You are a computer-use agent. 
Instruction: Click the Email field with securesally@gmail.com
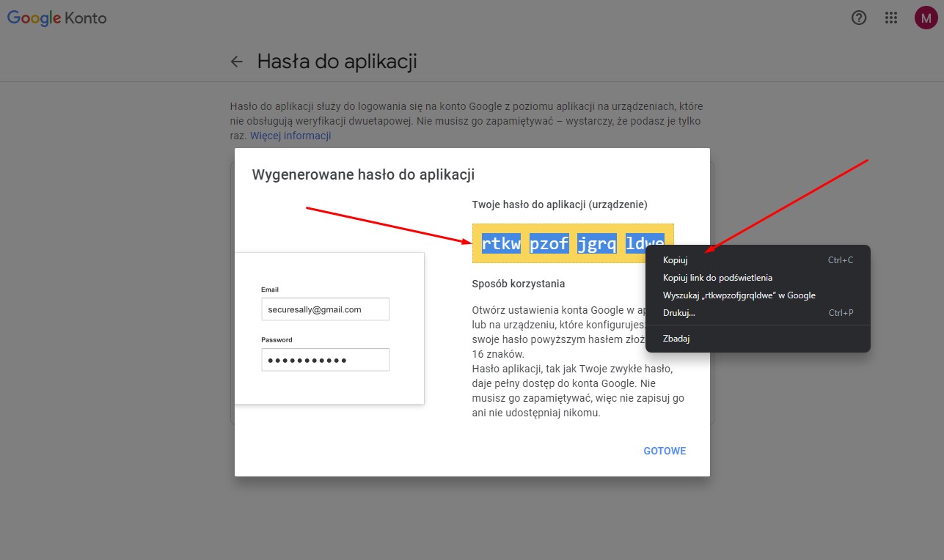pyautogui.click(x=325, y=309)
